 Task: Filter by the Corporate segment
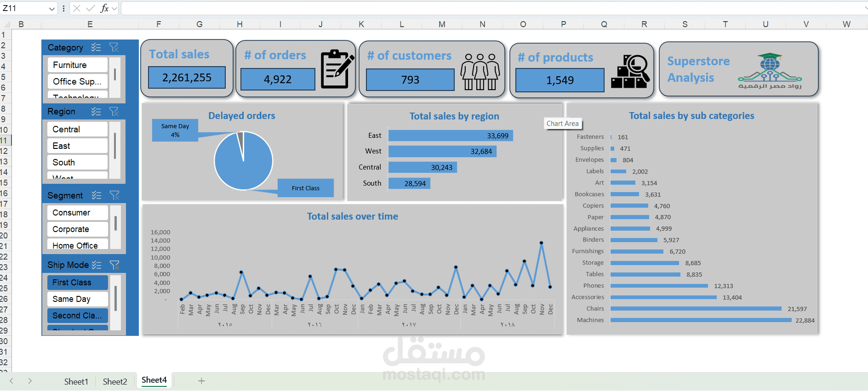click(x=78, y=229)
